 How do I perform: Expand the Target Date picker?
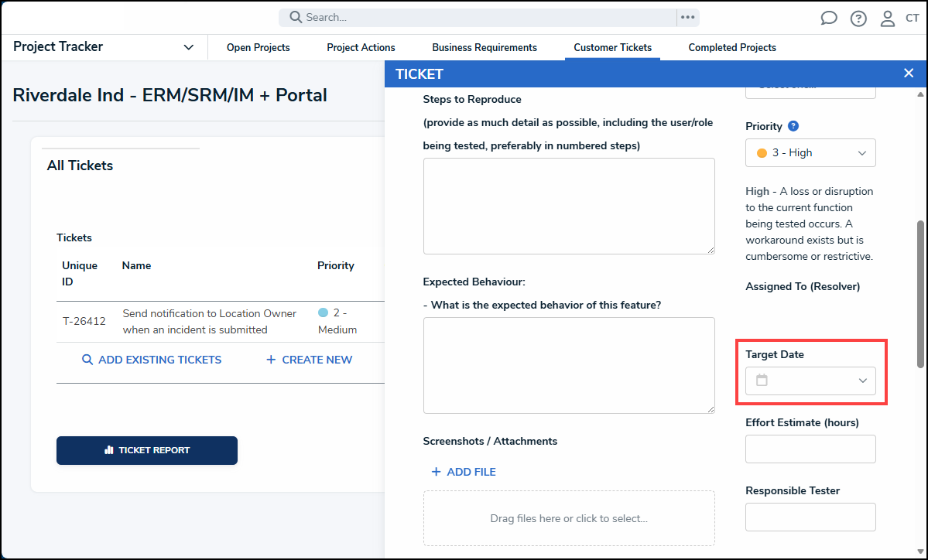point(862,381)
